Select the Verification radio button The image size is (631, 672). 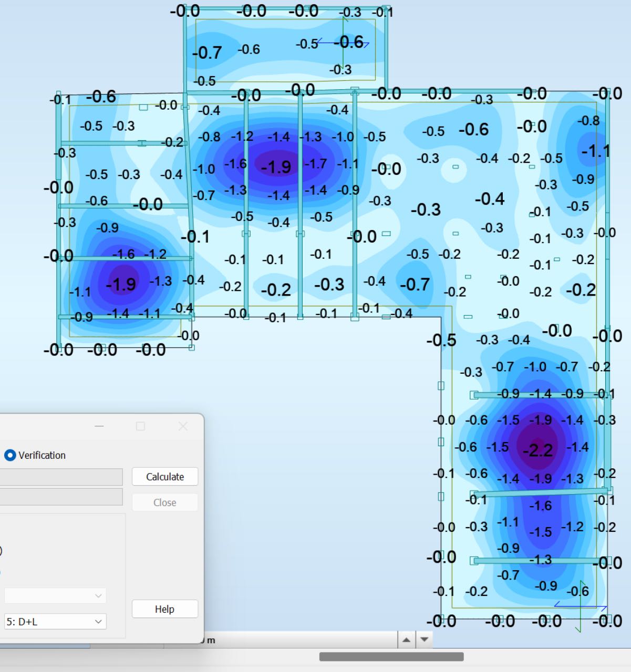(x=10, y=455)
